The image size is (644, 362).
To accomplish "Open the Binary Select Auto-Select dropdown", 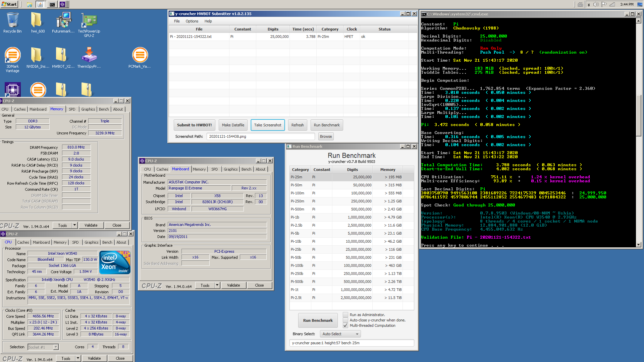I will pyautogui.click(x=340, y=334).
